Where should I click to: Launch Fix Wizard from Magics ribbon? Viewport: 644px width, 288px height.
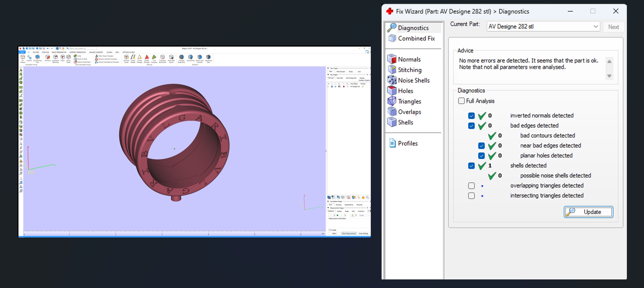pos(23,59)
